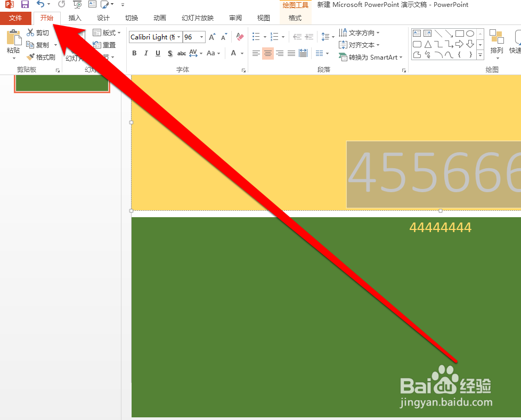This screenshot has width=521, height=420.
Task: Open Text Direction (文字方向) dropdown
Action: coord(359,32)
